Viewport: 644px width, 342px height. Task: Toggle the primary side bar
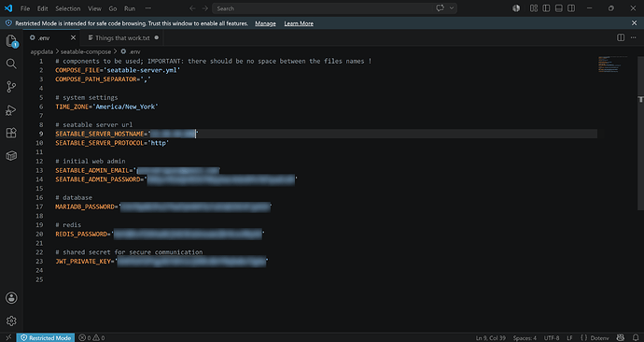(x=546, y=8)
